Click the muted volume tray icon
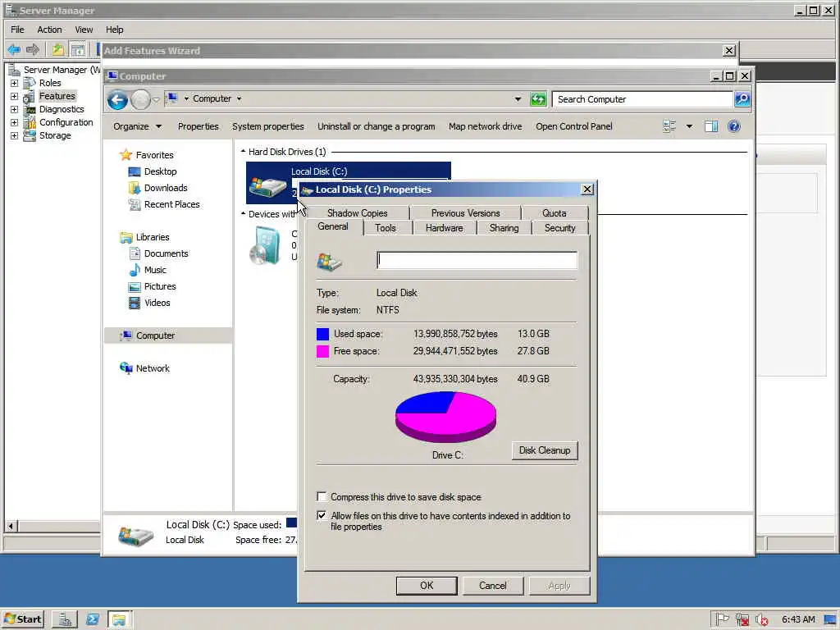The width and height of the screenshot is (840, 630). click(761, 619)
